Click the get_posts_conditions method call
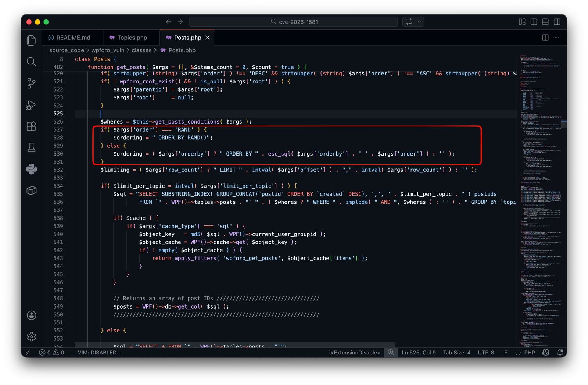This screenshot has width=588, height=385. point(187,121)
